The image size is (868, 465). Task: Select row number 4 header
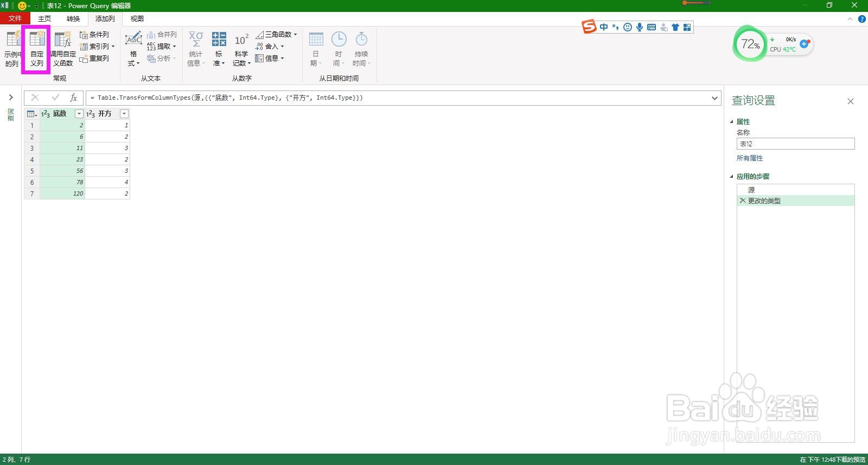(32, 159)
